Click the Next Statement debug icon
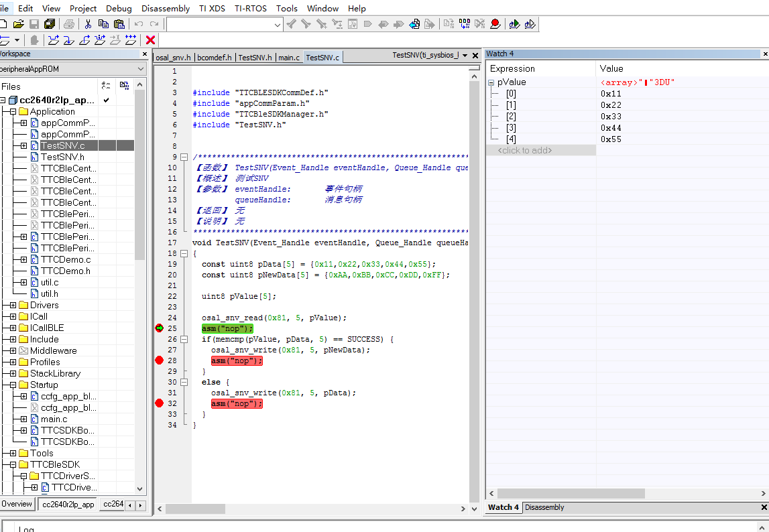Screen dimensions: 769x532 point(100,40)
